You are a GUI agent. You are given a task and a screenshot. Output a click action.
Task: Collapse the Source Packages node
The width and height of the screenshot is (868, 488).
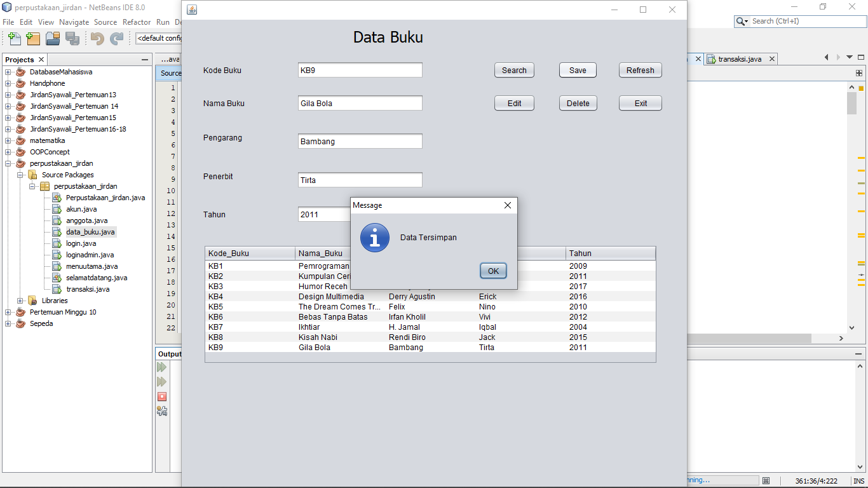(20, 175)
